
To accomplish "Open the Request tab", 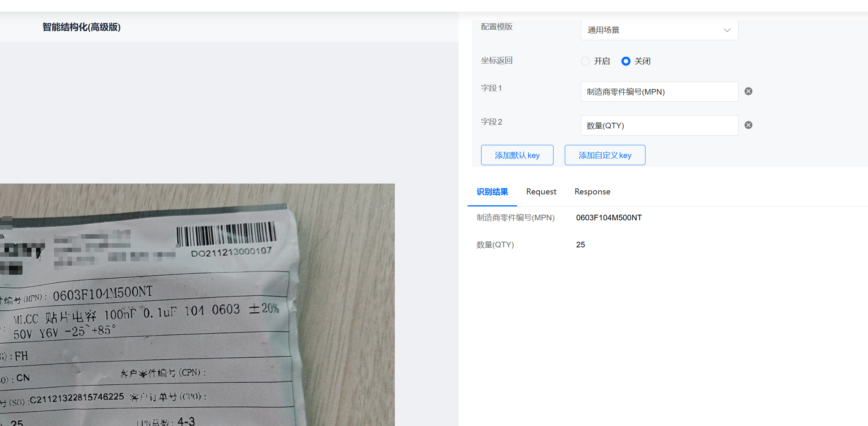I will point(541,192).
